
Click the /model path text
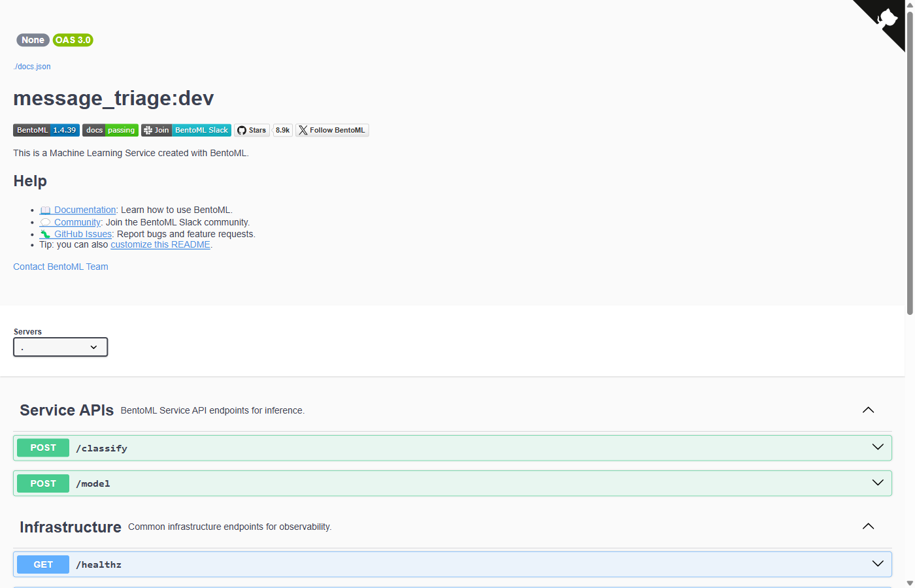pyautogui.click(x=93, y=483)
